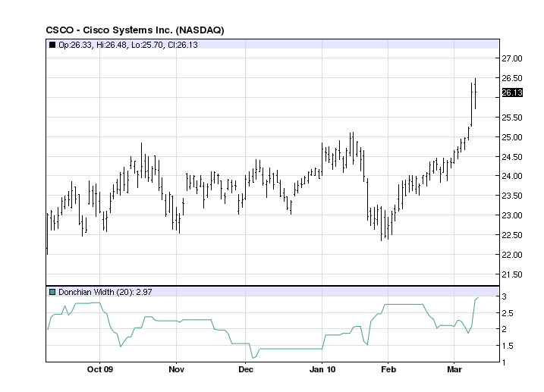Click the 21.50 price axis label
This screenshot has height=392, width=544.
pyautogui.click(x=512, y=274)
